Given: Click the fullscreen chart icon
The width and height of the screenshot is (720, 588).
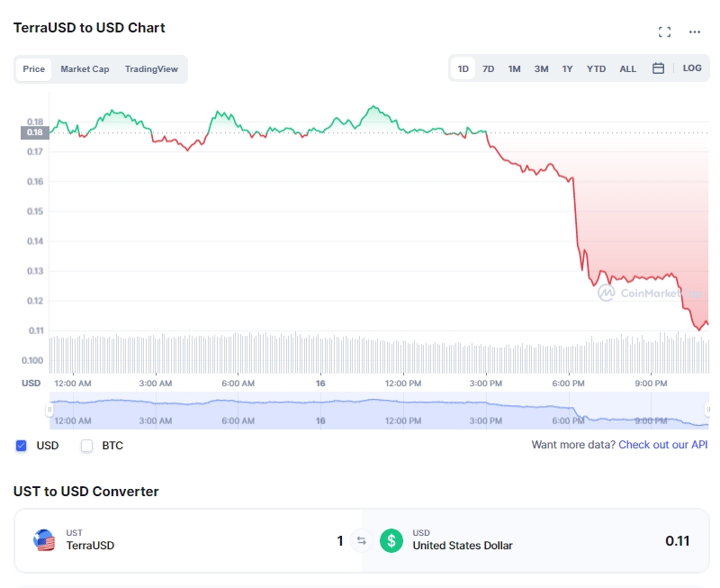Looking at the screenshot, I should tap(664, 32).
